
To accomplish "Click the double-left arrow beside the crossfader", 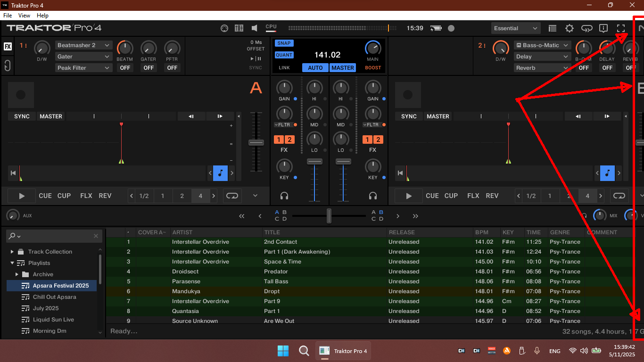I will (242, 216).
